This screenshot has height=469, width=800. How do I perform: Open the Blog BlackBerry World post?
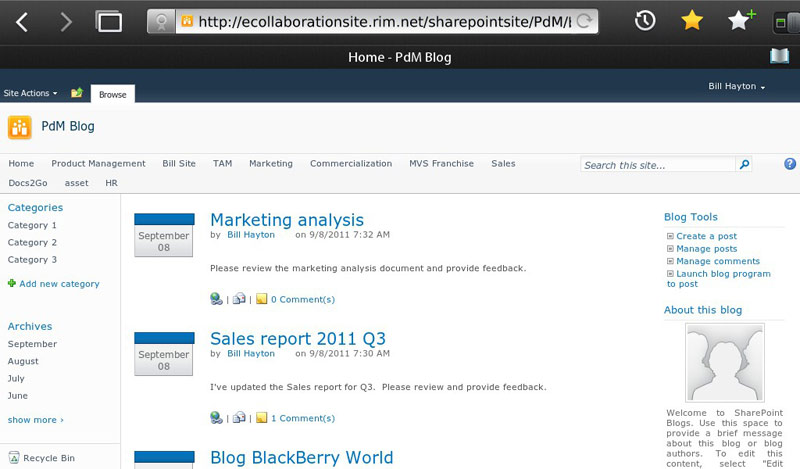pos(302,457)
